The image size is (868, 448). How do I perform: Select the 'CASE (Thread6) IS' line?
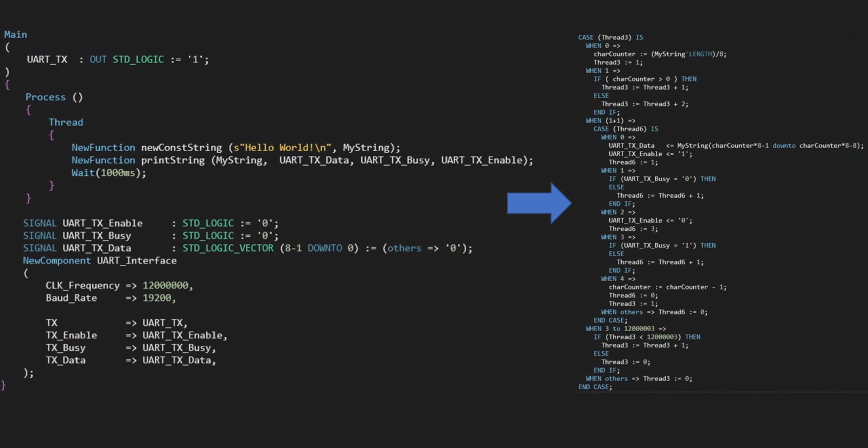tap(626, 129)
